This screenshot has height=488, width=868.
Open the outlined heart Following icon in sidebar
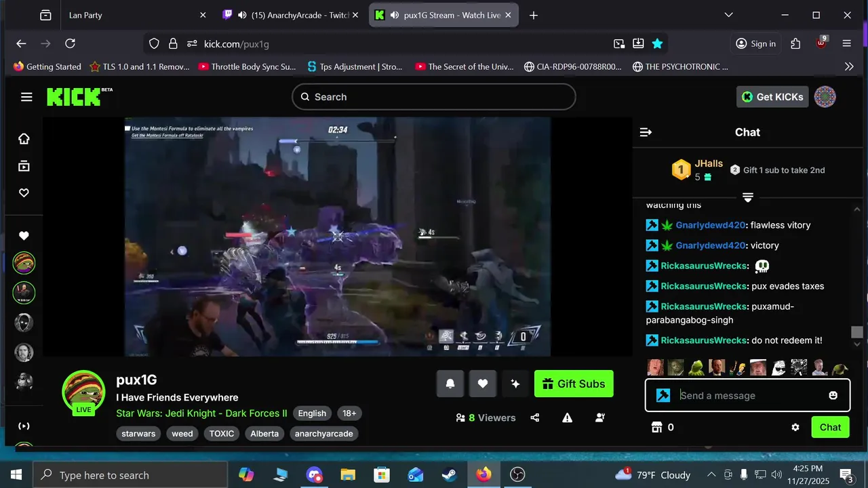(x=24, y=193)
